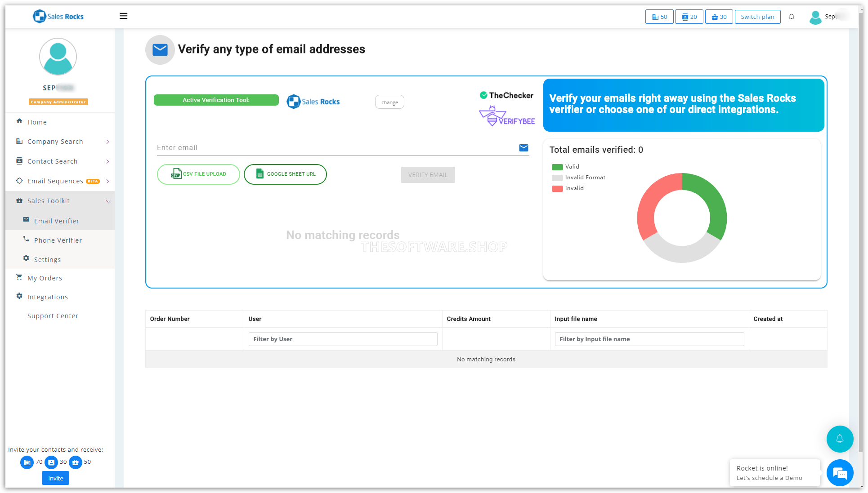
Task: Click the green Valid color swatch
Action: [557, 166]
